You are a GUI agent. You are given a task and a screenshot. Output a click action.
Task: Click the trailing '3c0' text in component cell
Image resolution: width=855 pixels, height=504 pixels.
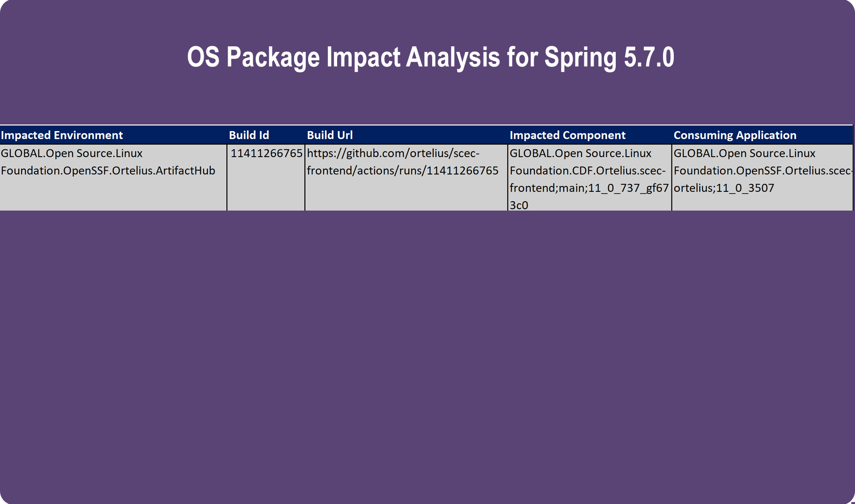point(519,205)
